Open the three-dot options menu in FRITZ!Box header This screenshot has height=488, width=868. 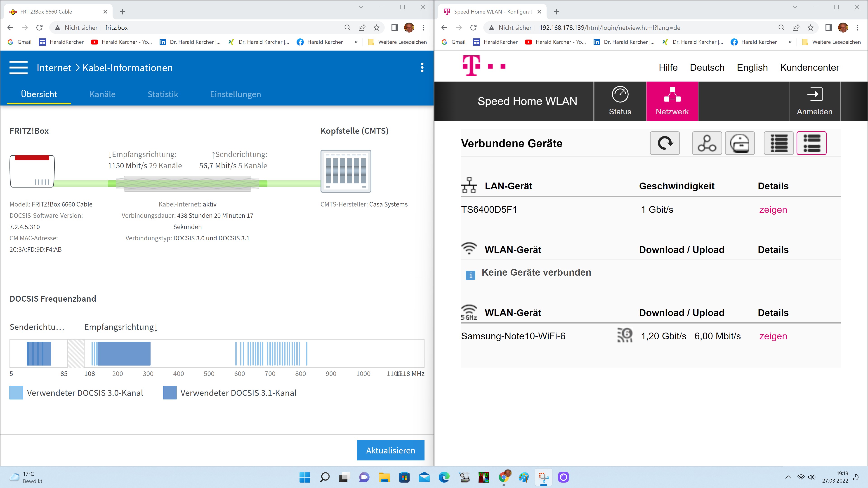[422, 67]
